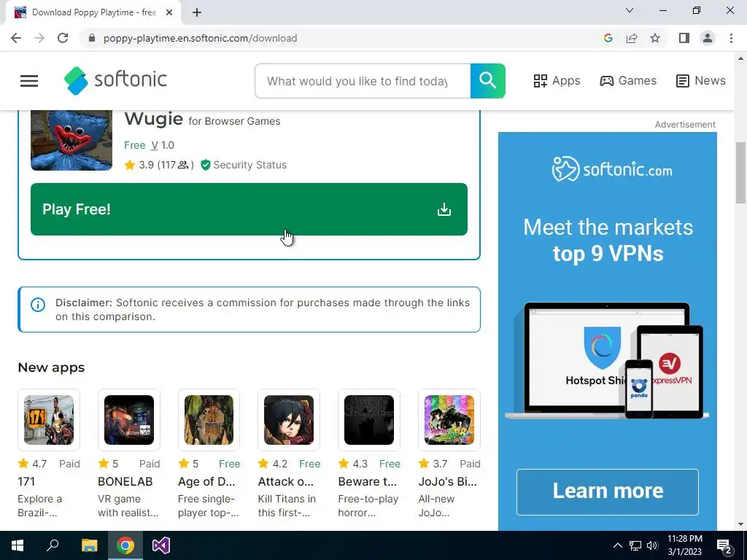Image resolution: width=747 pixels, height=560 pixels.
Task: Focus the search input field
Action: [363, 81]
